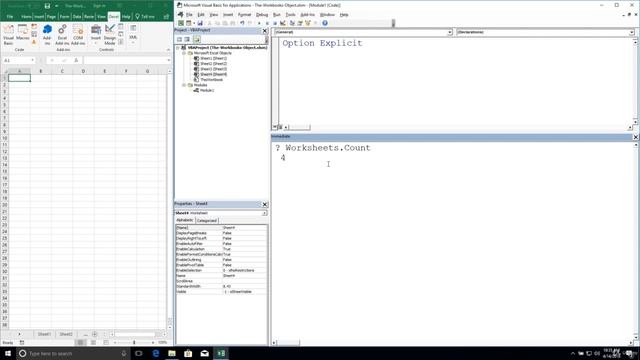This screenshot has height=360, width=640.
Task: Collapse the VBAProject root node
Action: (178, 48)
